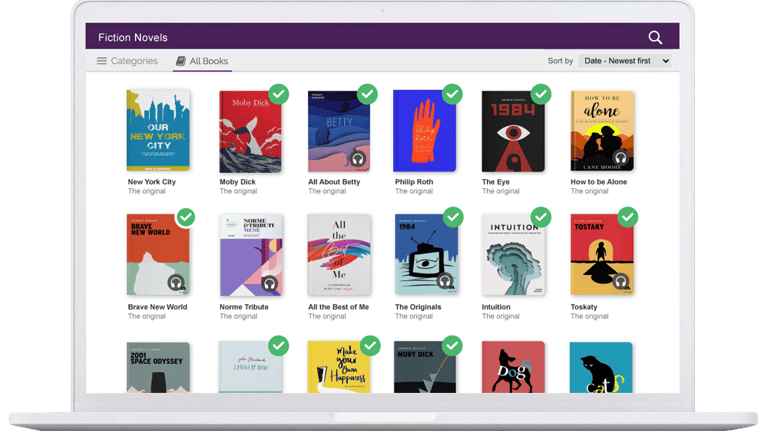This screenshot has height=431, width=768.
Task: Select the red Moby Dick whale cover
Action: coord(250,132)
